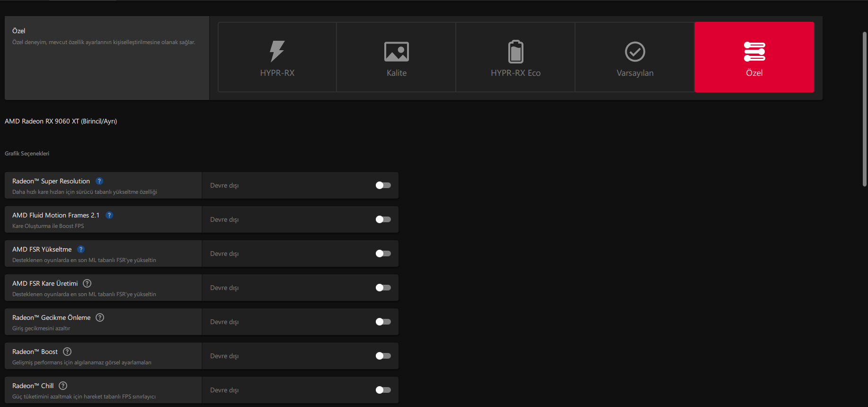Enable Radeon Super Resolution toggle

click(383, 185)
